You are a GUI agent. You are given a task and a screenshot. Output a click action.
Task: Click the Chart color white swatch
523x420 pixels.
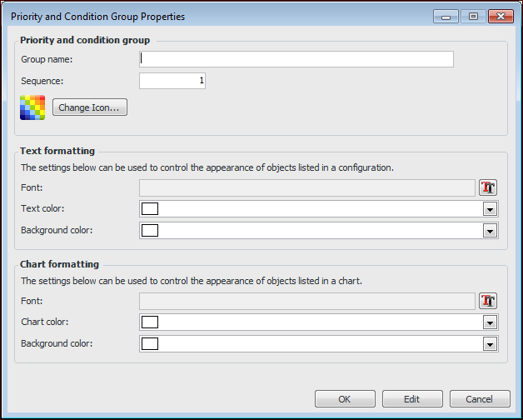point(150,322)
